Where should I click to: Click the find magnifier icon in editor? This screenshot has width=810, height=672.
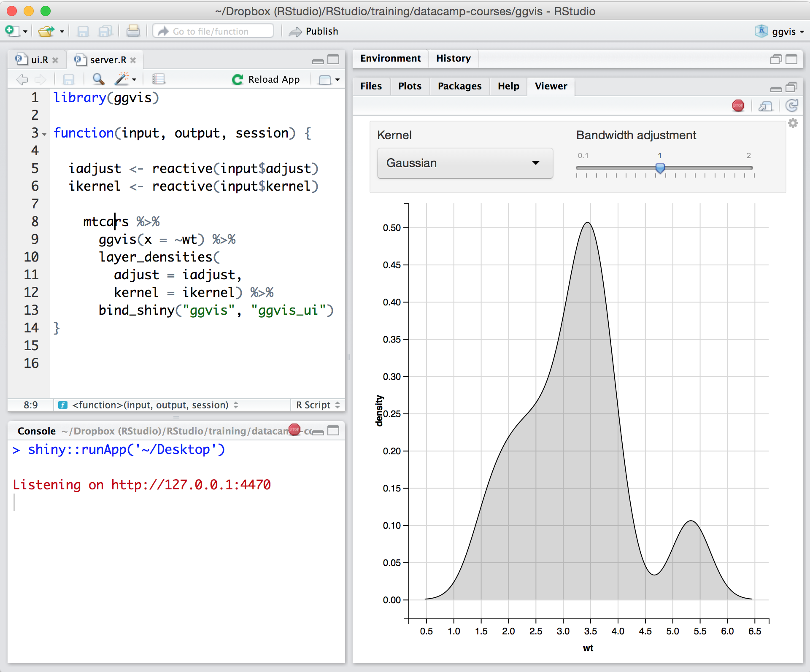tap(98, 79)
